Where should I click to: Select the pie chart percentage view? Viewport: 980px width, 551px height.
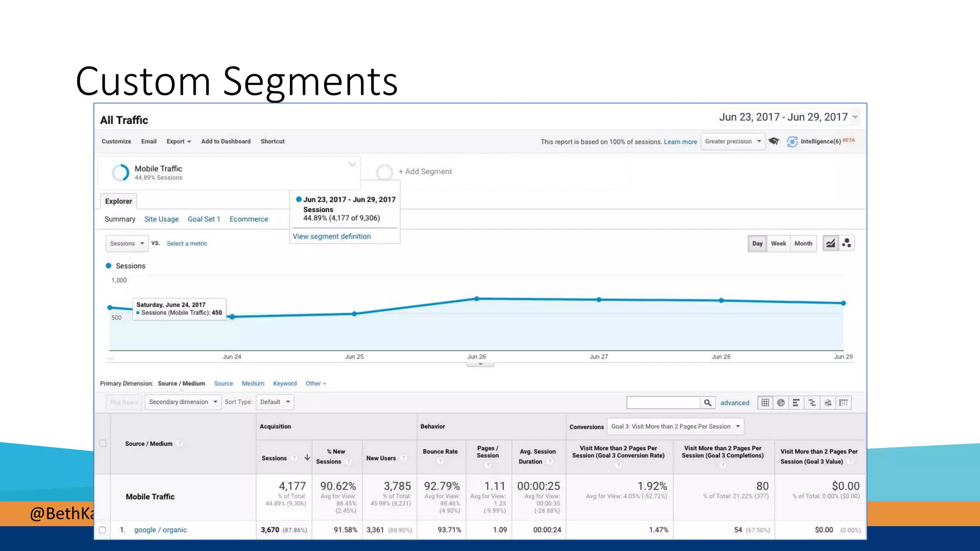pyautogui.click(x=781, y=403)
